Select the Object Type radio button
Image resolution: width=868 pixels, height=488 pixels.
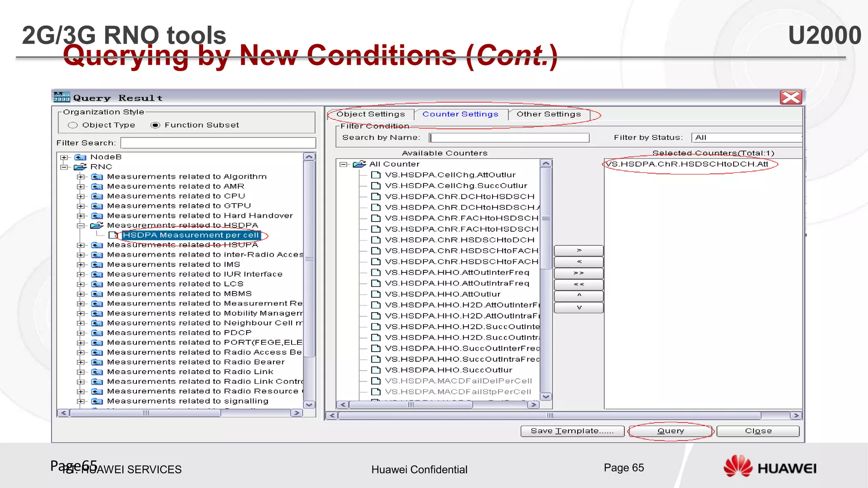click(73, 125)
